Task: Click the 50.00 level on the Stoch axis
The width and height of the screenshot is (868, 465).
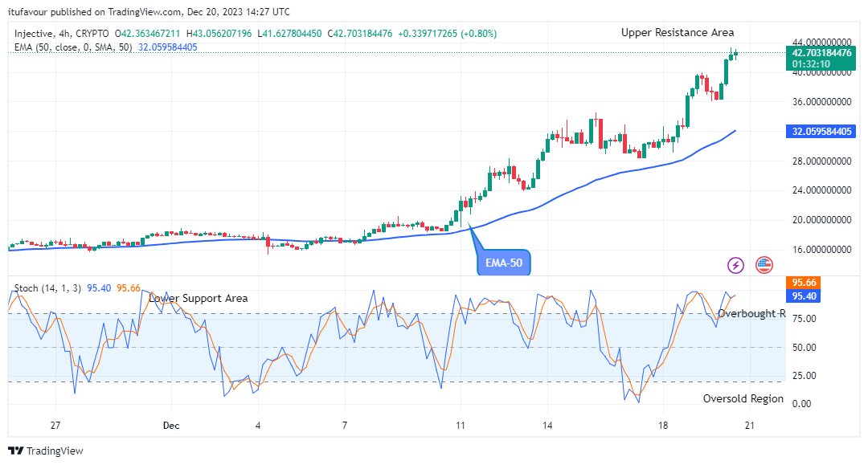Action: pyautogui.click(x=805, y=347)
